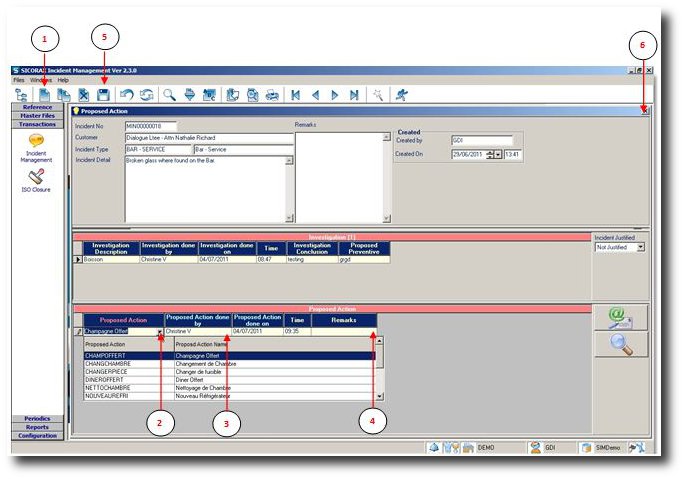The width and height of the screenshot is (684, 479).
Task: Open the Incident Justified dropdown
Action: 641,247
